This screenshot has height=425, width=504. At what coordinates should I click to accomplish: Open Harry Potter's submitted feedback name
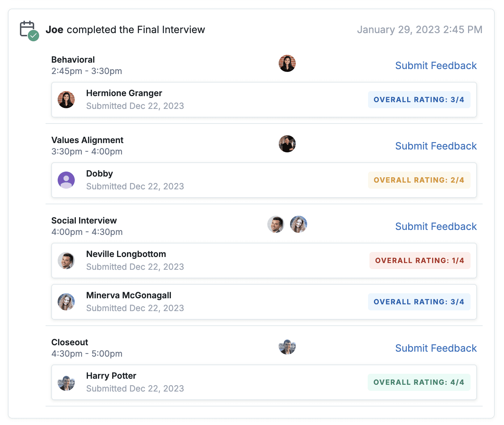(111, 376)
